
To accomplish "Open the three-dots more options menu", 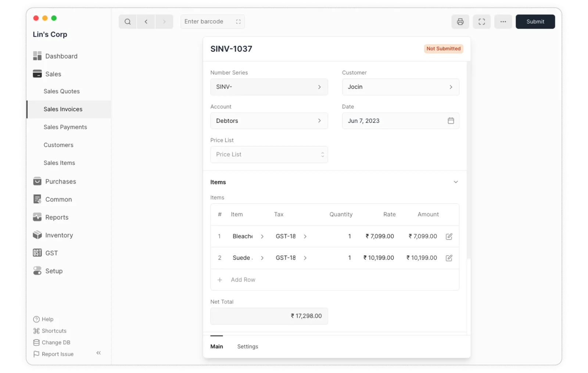I will (x=503, y=22).
